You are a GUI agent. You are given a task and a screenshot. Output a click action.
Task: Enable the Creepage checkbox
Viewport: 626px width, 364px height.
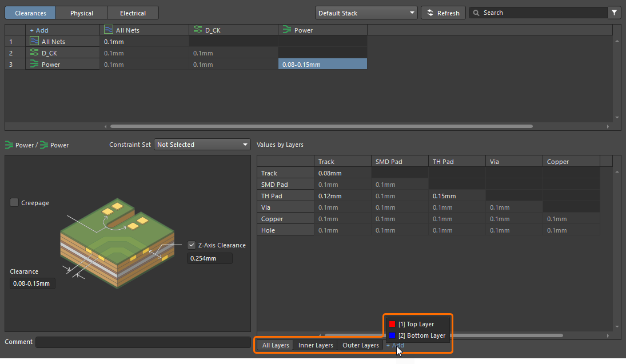pyautogui.click(x=14, y=202)
